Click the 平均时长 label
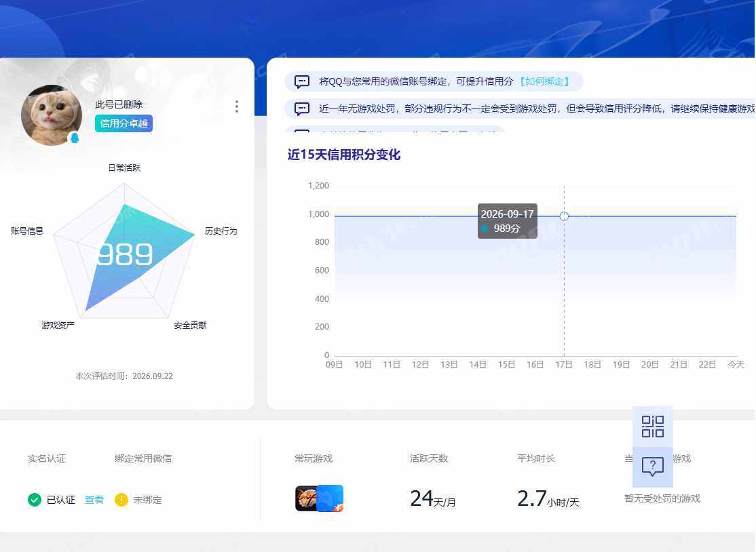 pyautogui.click(x=536, y=458)
